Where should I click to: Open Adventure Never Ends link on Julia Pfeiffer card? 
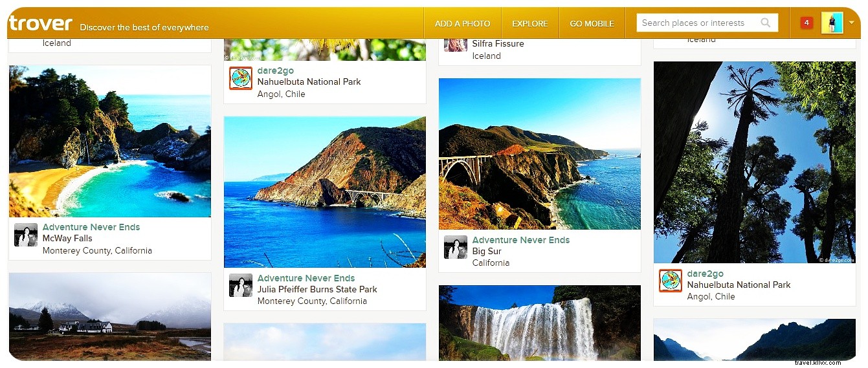[x=306, y=278]
